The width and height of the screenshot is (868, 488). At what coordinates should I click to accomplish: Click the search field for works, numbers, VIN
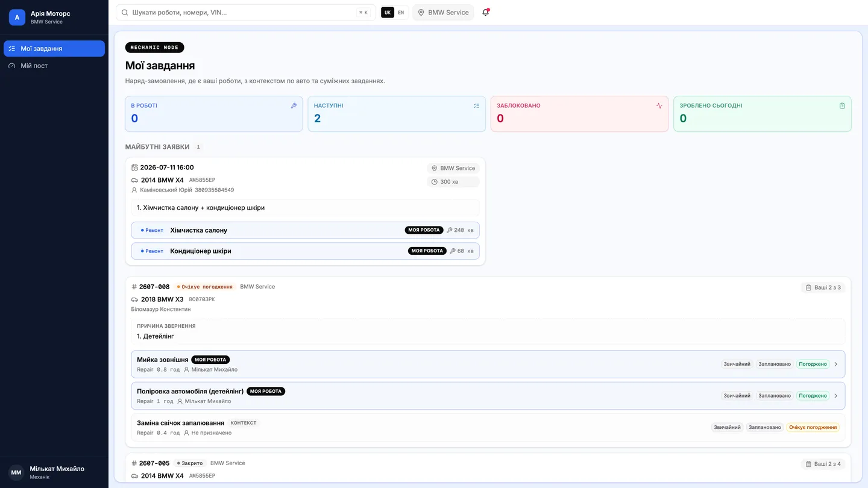pyautogui.click(x=246, y=12)
